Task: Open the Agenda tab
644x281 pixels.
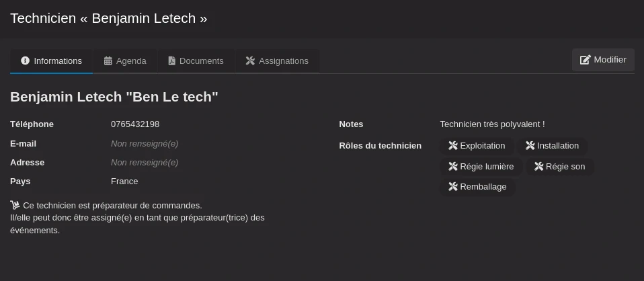Action: pyautogui.click(x=125, y=61)
